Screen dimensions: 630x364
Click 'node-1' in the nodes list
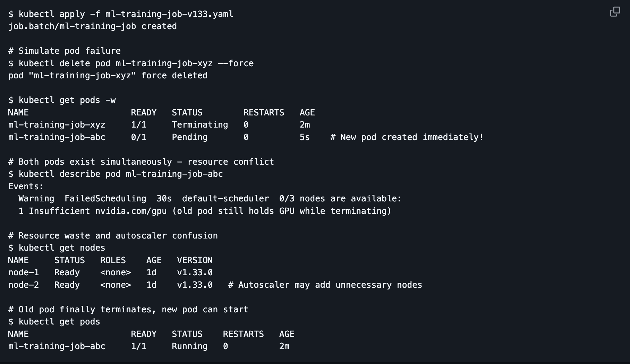[x=24, y=272]
